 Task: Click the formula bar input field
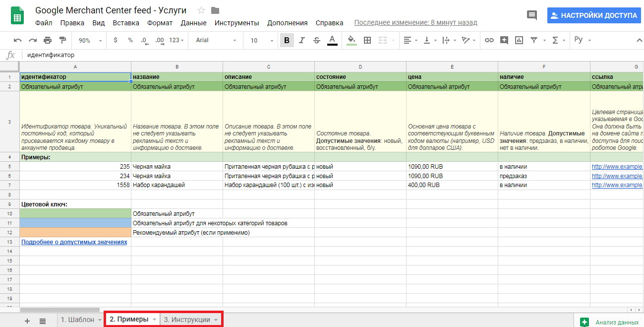(297, 55)
